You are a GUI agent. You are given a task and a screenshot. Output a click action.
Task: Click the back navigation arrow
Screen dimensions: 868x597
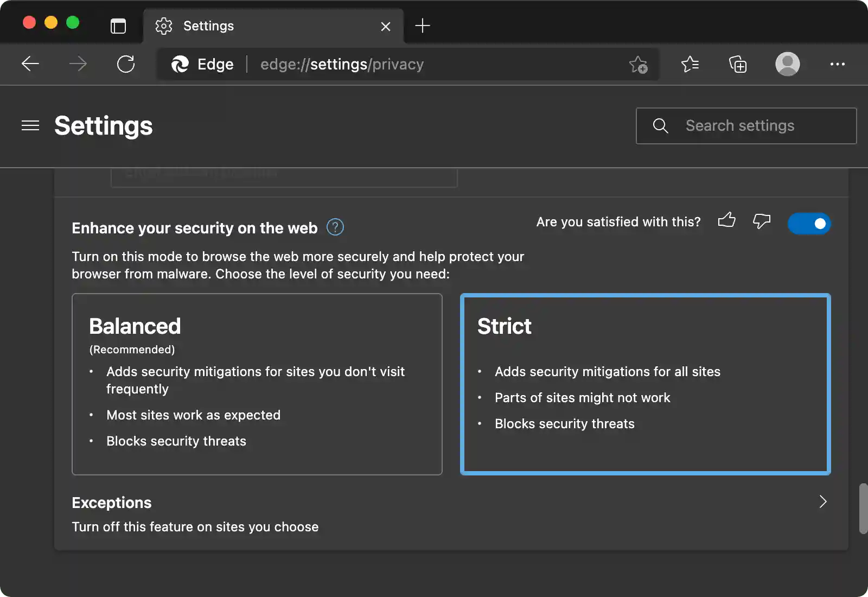click(30, 64)
